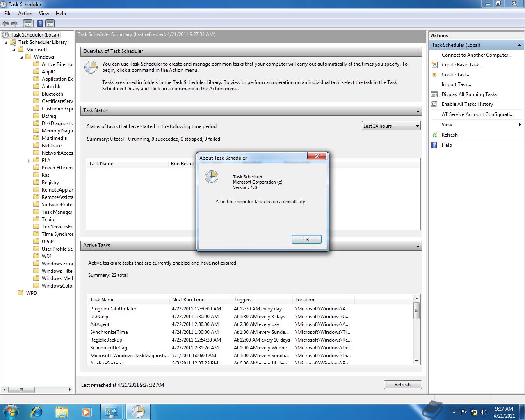
Task: Select the ProgramDataUpdater task row
Action: tap(250, 309)
